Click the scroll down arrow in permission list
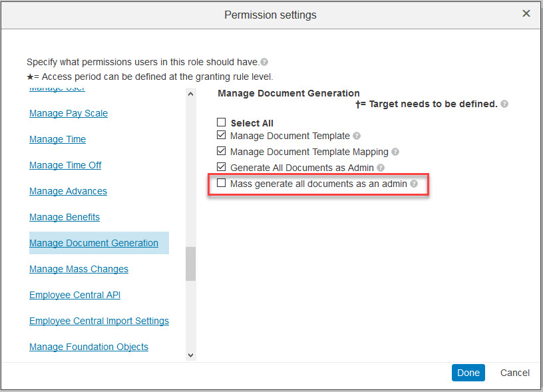Viewport: 543px width, 392px height. (190, 355)
